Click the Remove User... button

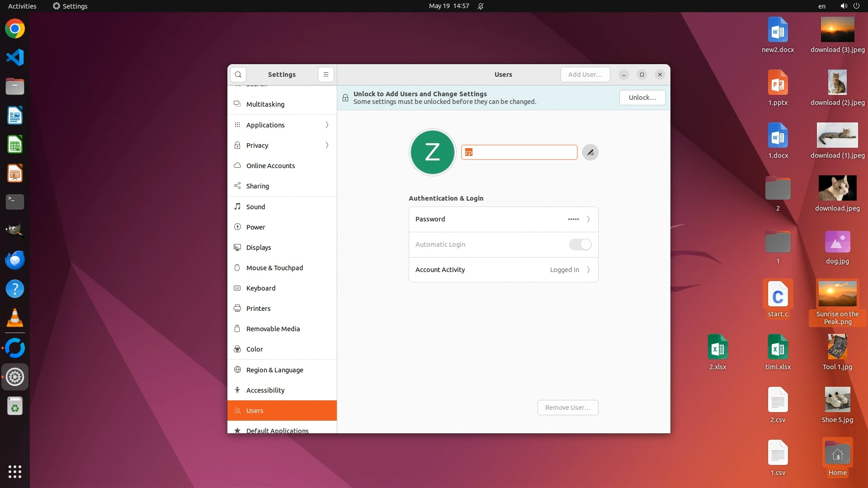[x=567, y=408]
